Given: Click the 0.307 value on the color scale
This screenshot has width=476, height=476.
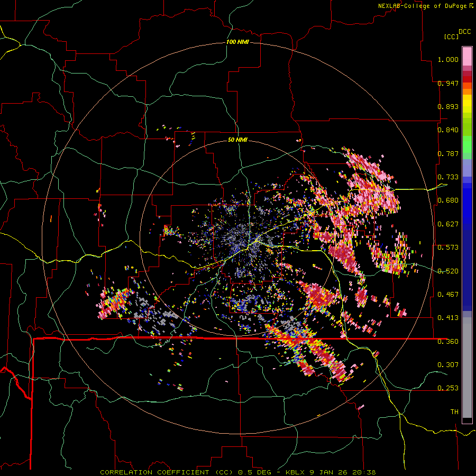Looking at the screenshot, I should (448, 364).
